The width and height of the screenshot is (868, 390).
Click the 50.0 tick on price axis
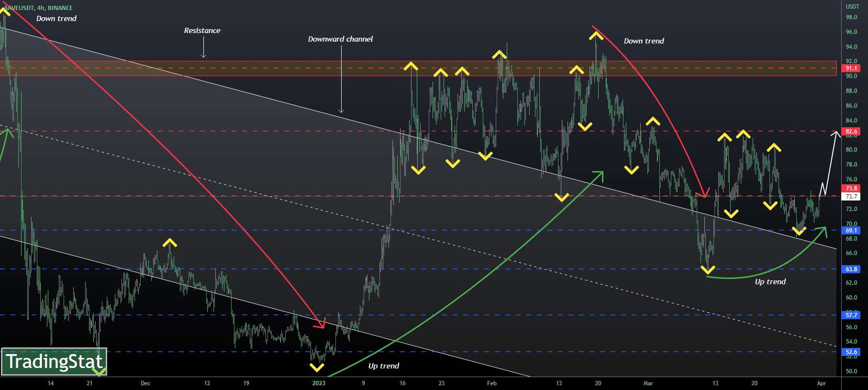point(851,371)
